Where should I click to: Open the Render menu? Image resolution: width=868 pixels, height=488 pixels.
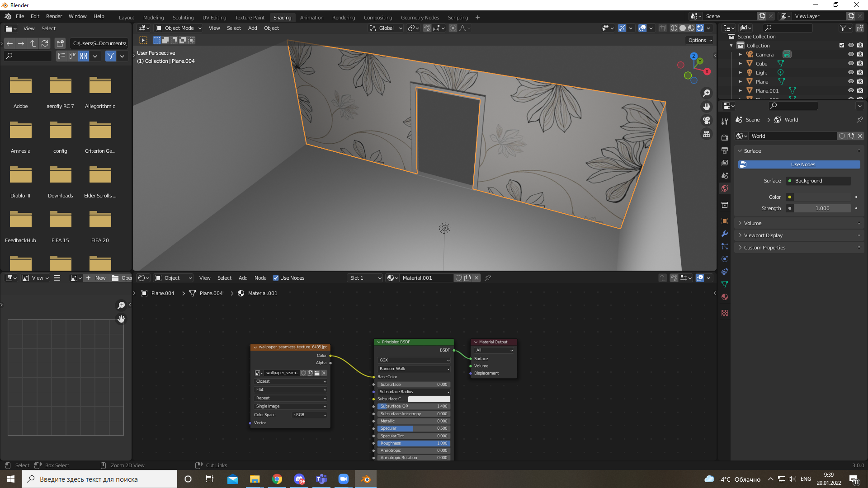(x=54, y=16)
